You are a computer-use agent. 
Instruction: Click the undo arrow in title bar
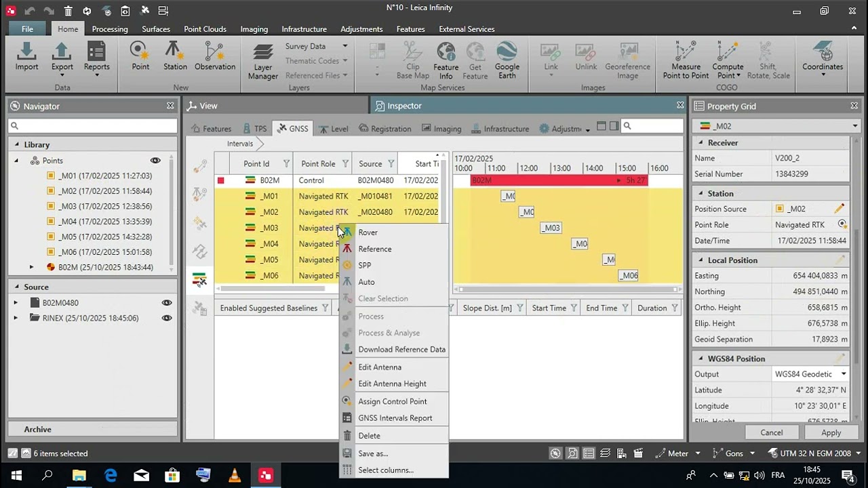coord(30,10)
